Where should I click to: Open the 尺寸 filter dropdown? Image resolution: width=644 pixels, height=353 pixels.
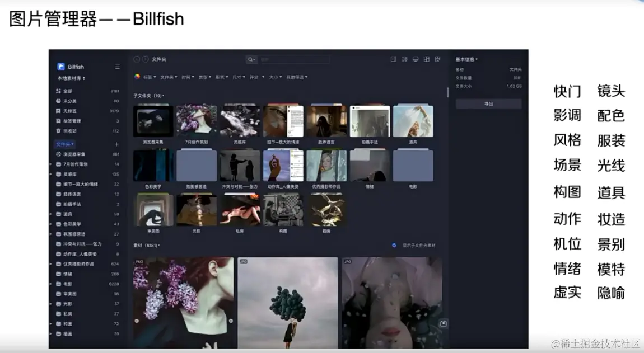pos(239,77)
